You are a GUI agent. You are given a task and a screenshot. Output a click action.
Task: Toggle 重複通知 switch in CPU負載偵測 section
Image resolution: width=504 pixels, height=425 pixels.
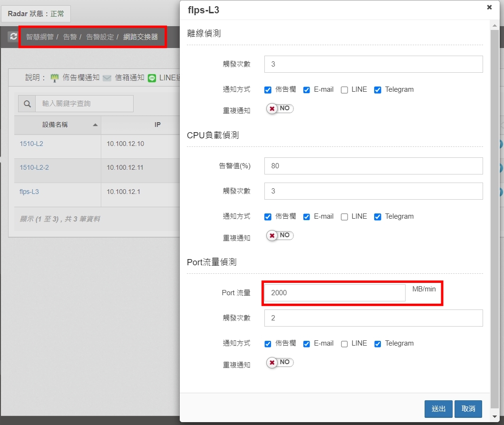(x=280, y=235)
